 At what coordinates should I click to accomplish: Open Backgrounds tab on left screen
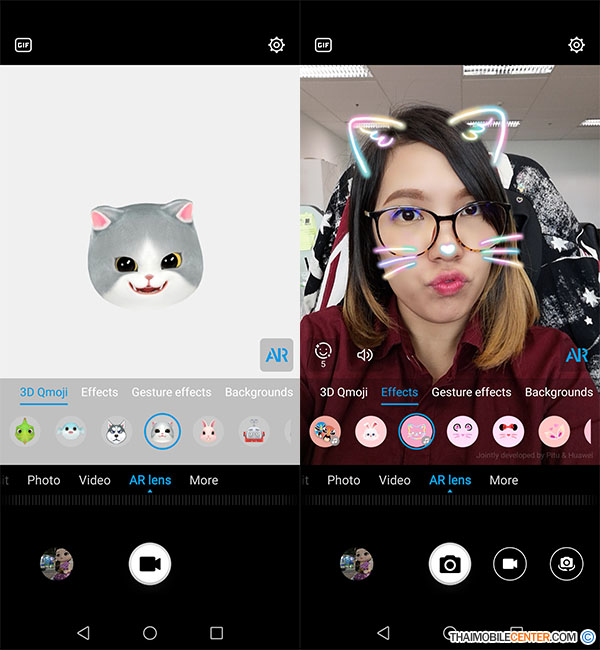259,392
